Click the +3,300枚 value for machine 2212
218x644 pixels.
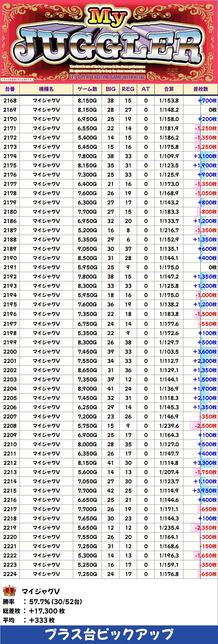coord(205,463)
